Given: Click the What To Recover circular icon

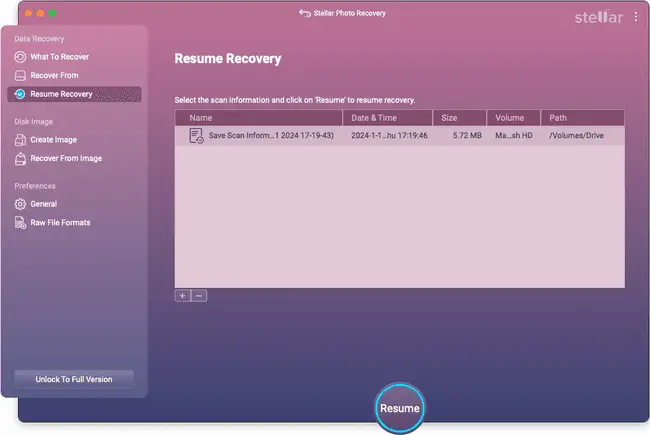Looking at the screenshot, I should click(x=20, y=57).
